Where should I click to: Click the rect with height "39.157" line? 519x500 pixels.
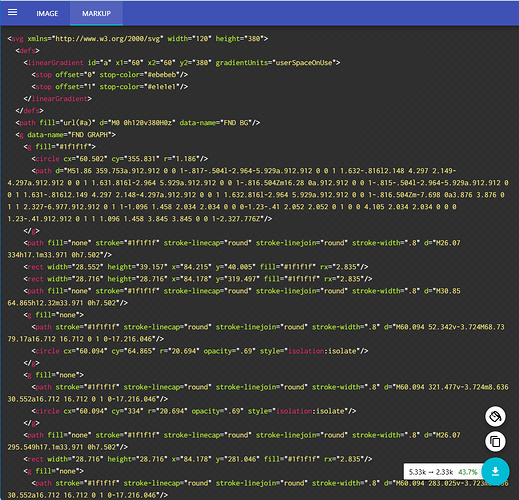click(196, 267)
